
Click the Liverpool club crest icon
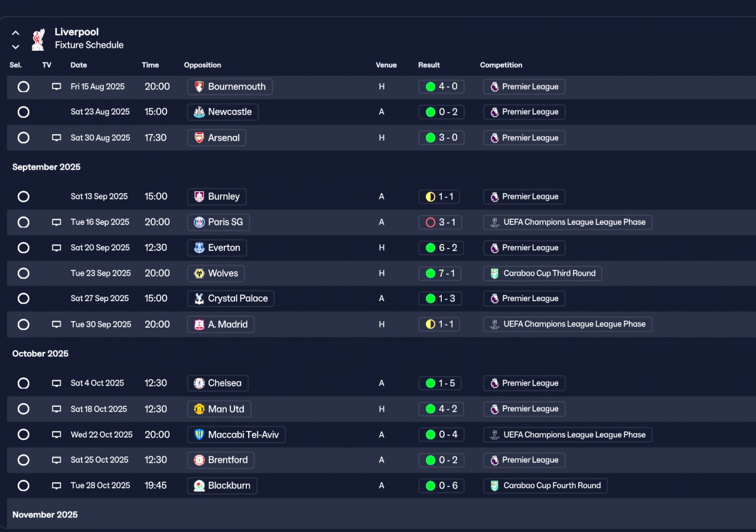click(38, 38)
